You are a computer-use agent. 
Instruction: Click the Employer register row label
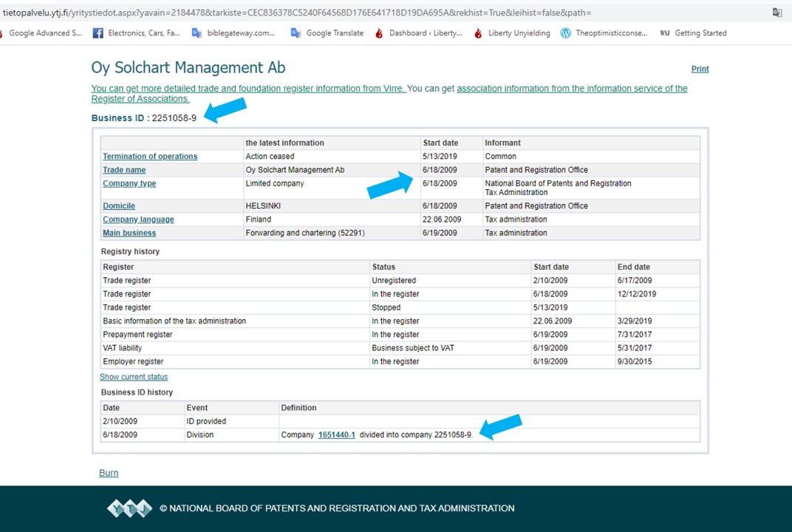tap(133, 361)
